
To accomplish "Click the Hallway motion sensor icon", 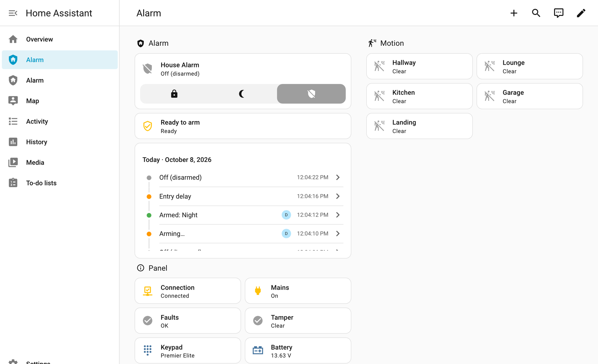I will [379, 66].
